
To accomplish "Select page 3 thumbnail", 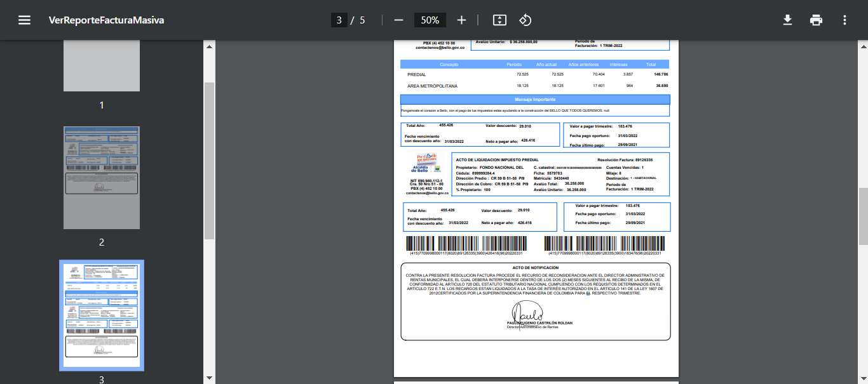I will click(102, 315).
